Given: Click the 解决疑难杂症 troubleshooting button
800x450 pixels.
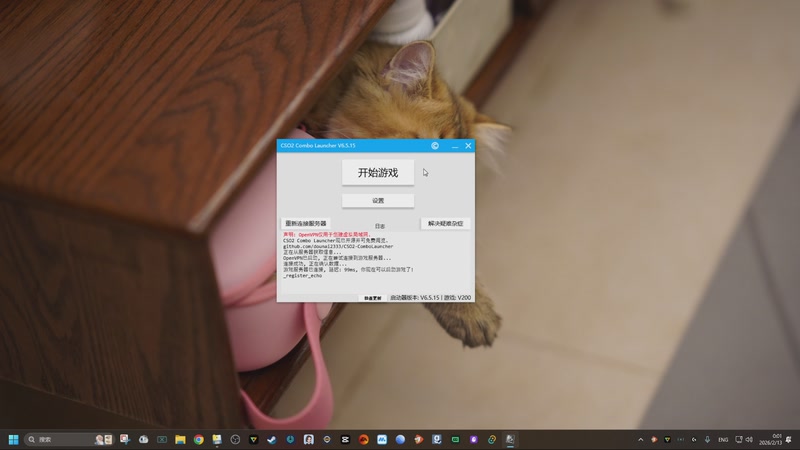Looking at the screenshot, I should pyautogui.click(x=445, y=223).
